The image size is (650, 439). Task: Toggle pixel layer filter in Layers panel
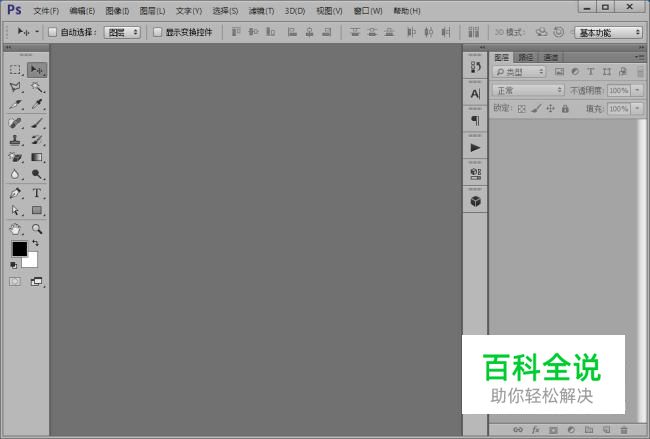pos(559,72)
